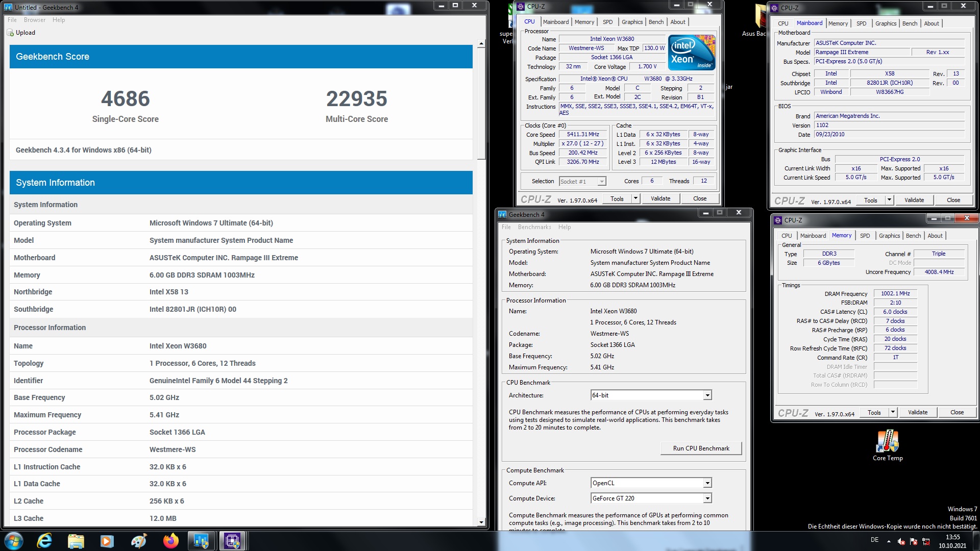Open Windows Media Player from taskbar
The height and width of the screenshot is (551, 980).
107,541
